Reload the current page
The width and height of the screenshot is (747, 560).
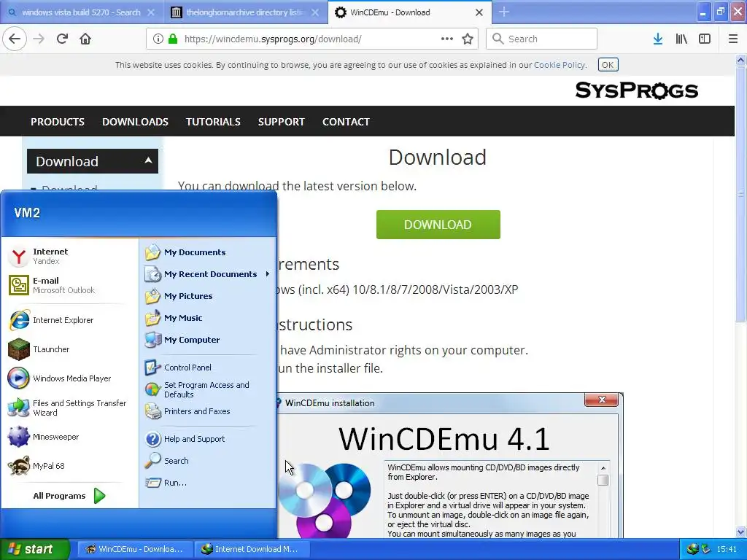pyautogui.click(x=62, y=39)
